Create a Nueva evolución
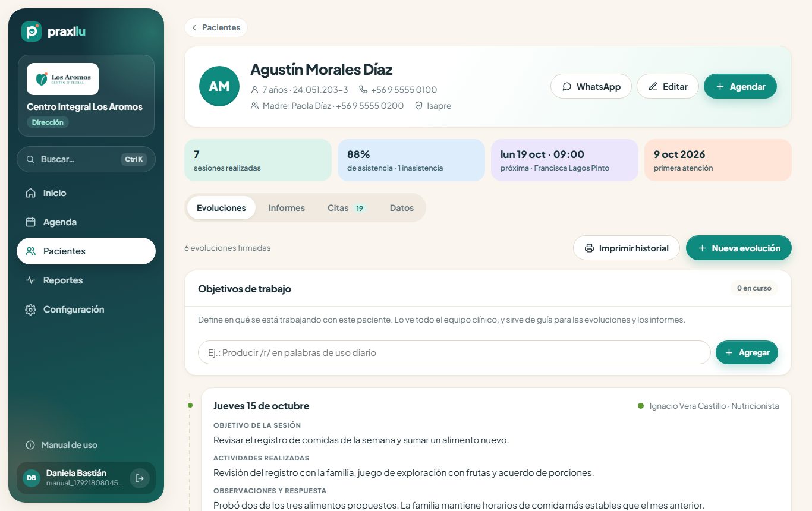This screenshot has height=511, width=812. 739,248
